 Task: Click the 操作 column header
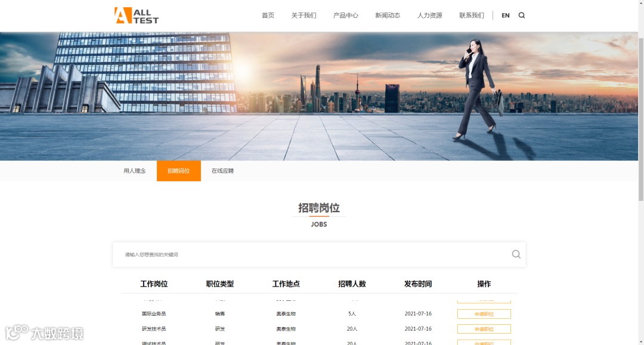pyautogui.click(x=484, y=284)
